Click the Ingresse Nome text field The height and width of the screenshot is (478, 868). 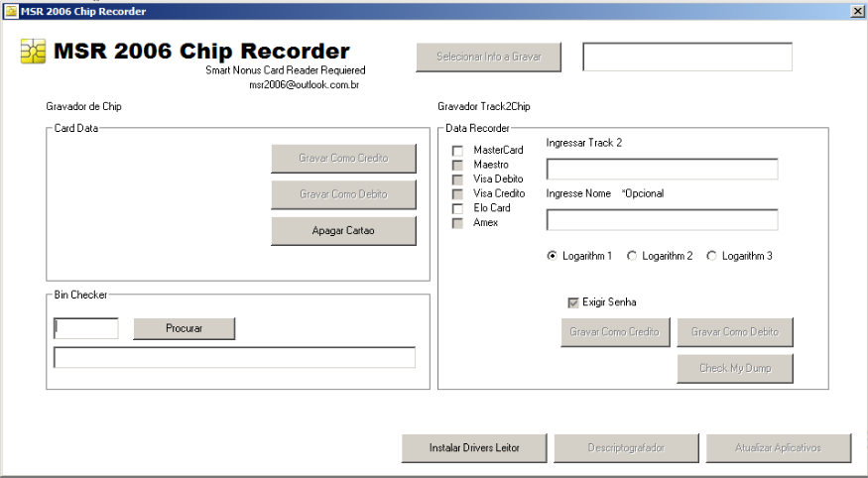click(x=662, y=220)
